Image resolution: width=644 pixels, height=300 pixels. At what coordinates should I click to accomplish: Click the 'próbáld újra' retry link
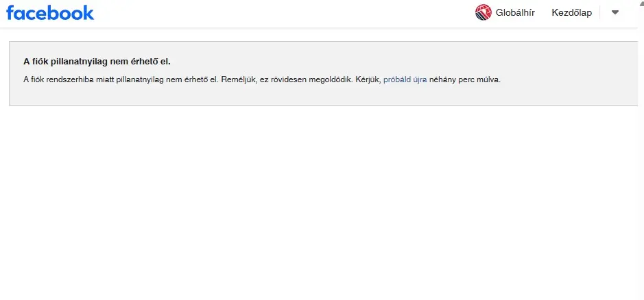point(405,79)
